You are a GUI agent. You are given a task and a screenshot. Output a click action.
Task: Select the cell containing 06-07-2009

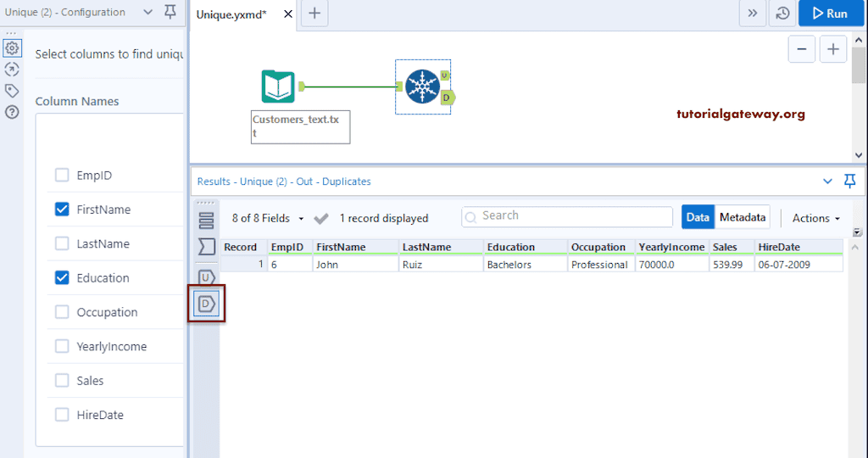(x=798, y=265)
